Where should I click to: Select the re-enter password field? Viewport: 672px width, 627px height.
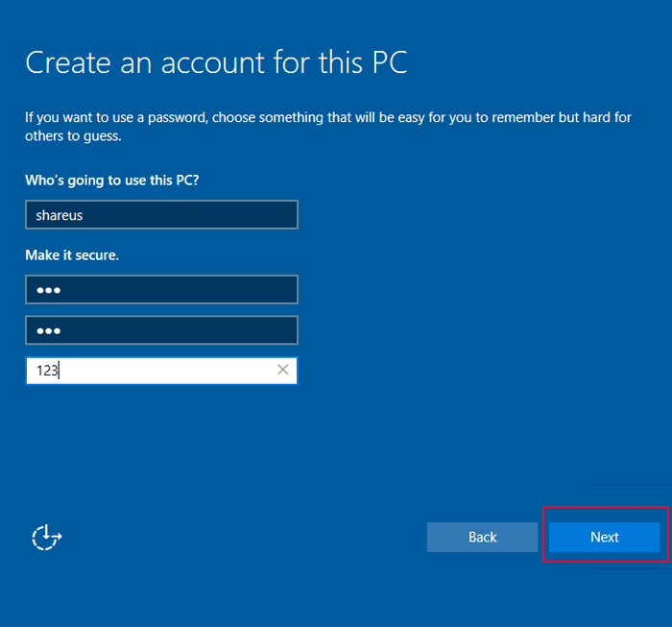[x=161, y=330]
